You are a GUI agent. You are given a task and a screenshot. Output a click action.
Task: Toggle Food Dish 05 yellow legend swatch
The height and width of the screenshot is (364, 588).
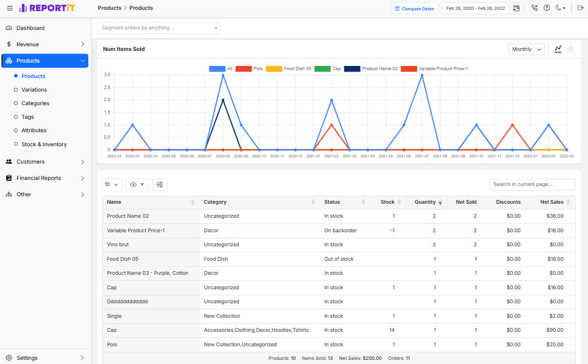click(x=274, y=69)
